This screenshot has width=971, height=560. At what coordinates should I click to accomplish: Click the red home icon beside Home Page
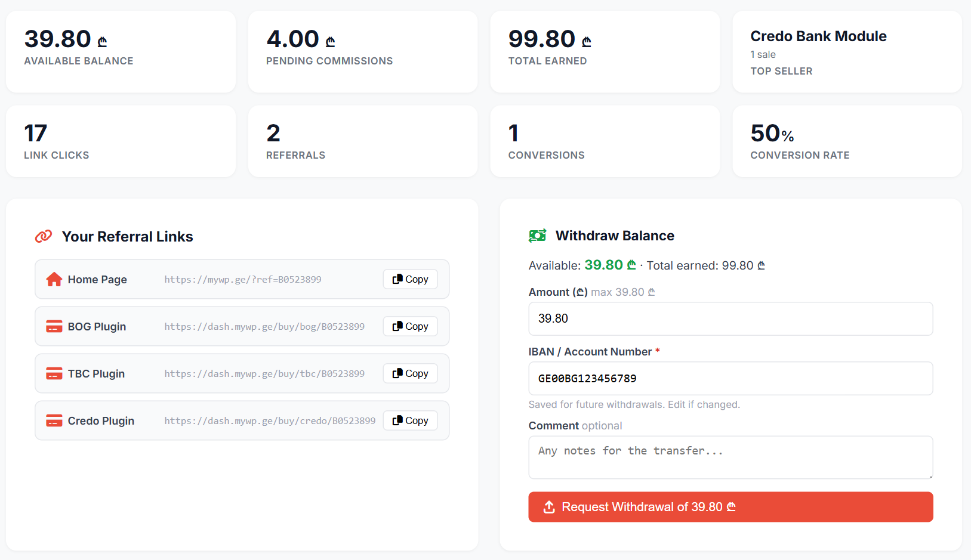pyautogui.click(x=54, y=279)
